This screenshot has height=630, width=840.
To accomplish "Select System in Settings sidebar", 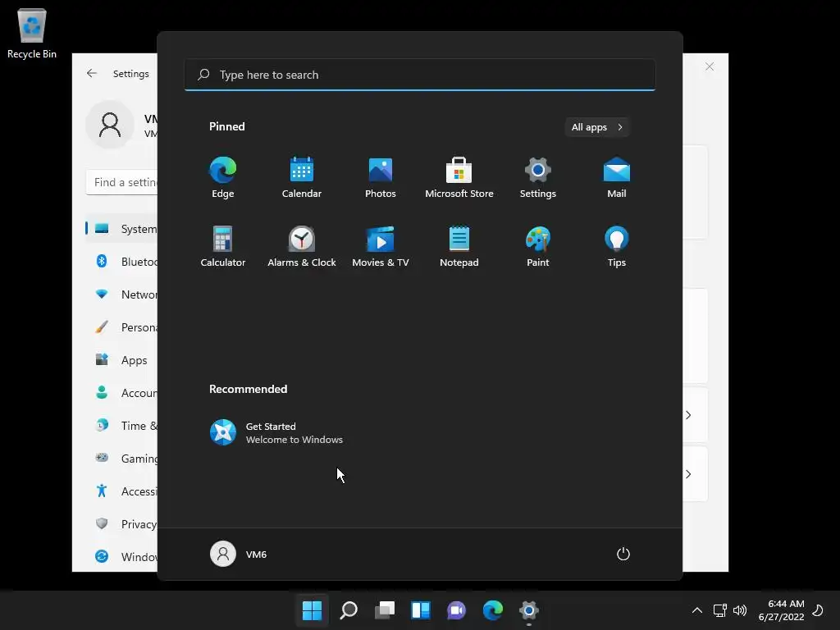I will click(122, 229).
